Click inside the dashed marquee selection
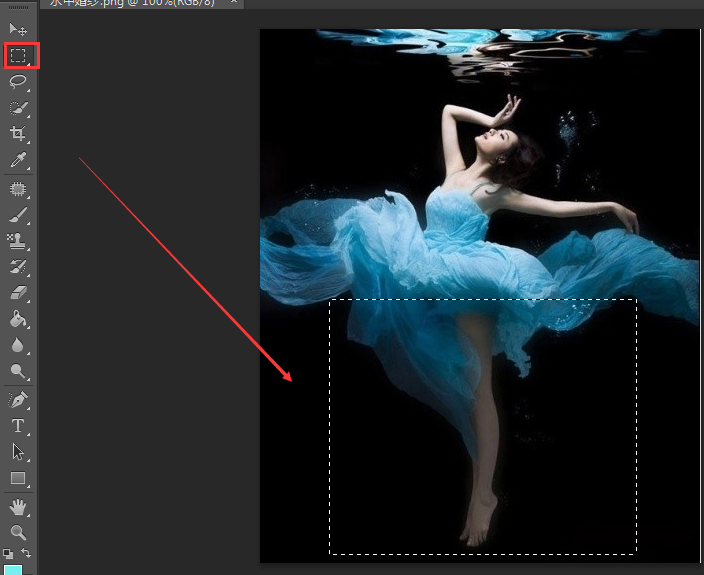This screenshot has height=575, width=704. [483, 426]
